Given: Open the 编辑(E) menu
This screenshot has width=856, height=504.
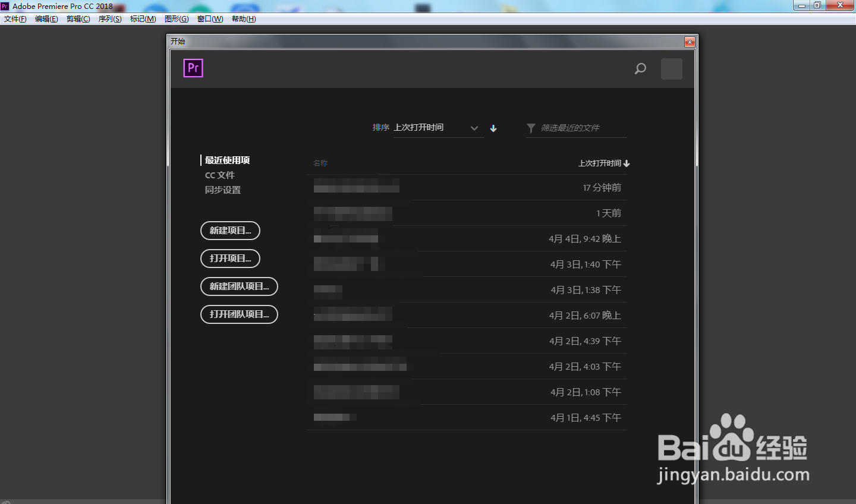Looking at the screenshot, I should (46, 19).
